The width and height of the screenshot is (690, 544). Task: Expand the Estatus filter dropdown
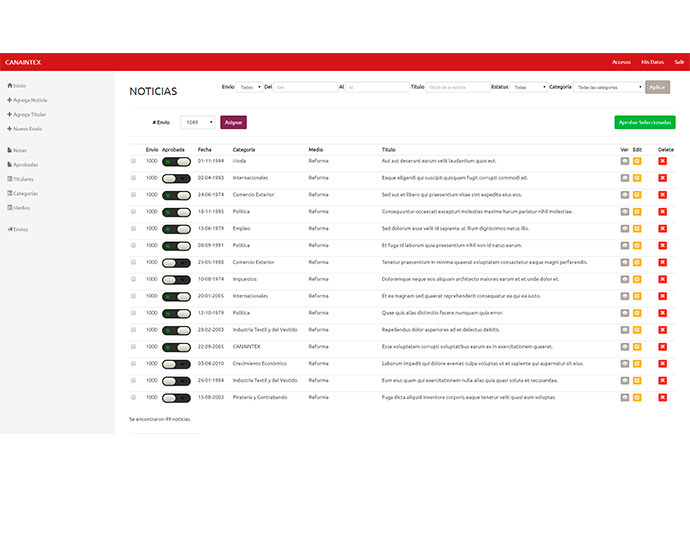529,87
